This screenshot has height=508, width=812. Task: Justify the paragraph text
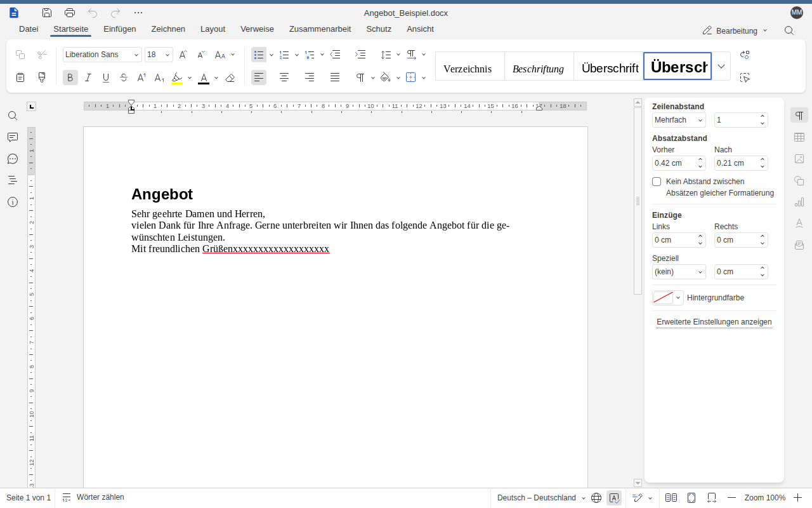pos(335,77)
